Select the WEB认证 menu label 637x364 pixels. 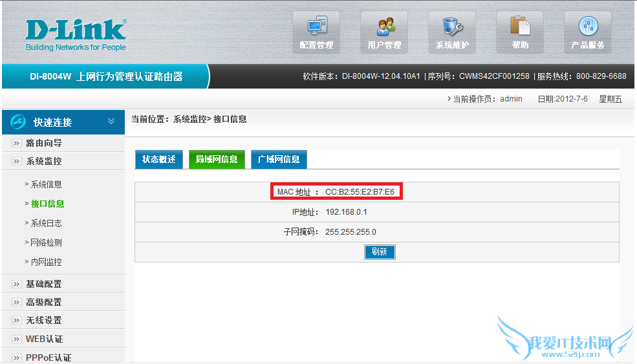44,339
